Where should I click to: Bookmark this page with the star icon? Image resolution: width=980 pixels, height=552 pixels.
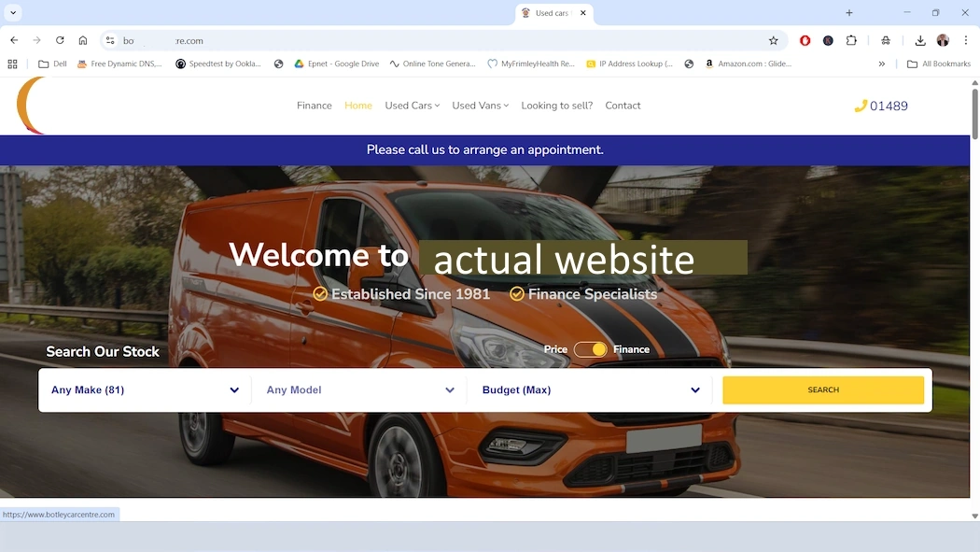(x=774, y=40)
